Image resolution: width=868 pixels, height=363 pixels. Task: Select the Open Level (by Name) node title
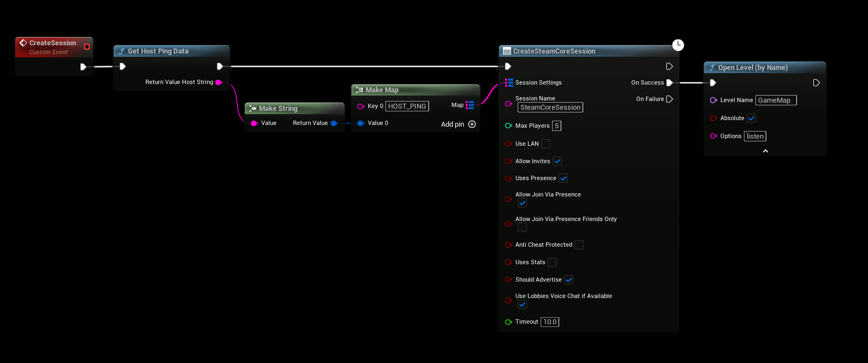tap(753, 68)
